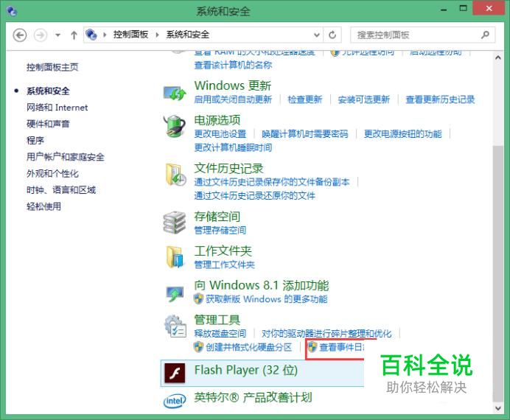The height and width of the screenshot is (420, 510).
Task: Click the scrollbar down arrow
Action: pyautogui.click(x=497, y=407)
